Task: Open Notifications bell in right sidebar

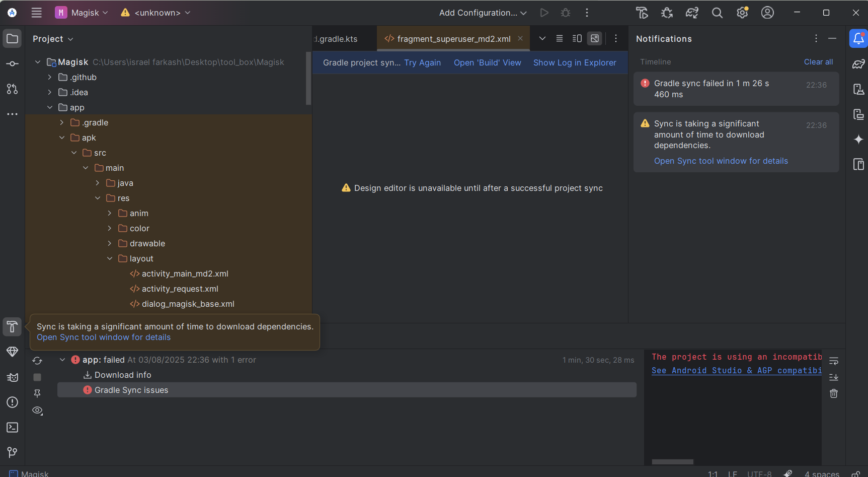Action: pyautogui.click(x=858, y=39)
